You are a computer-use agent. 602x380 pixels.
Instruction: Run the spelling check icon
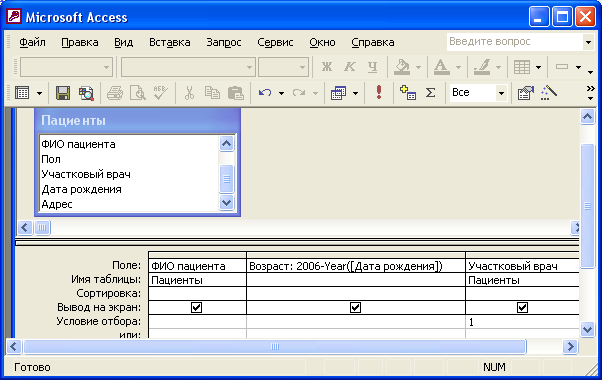160,93
